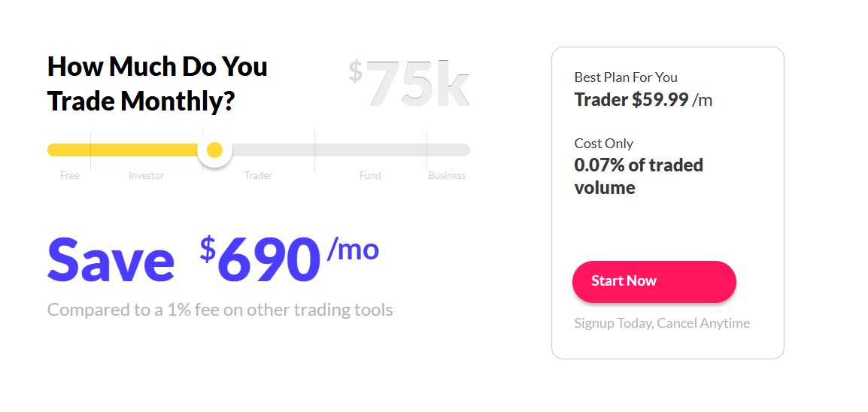Click slider track segment above Fund

tap(370, 150)
